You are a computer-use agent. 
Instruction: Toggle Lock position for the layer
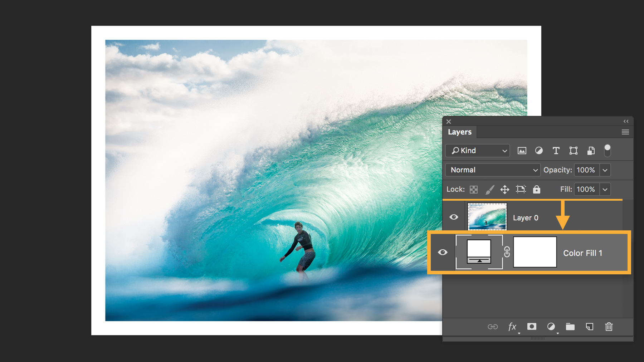pos(504,189)
